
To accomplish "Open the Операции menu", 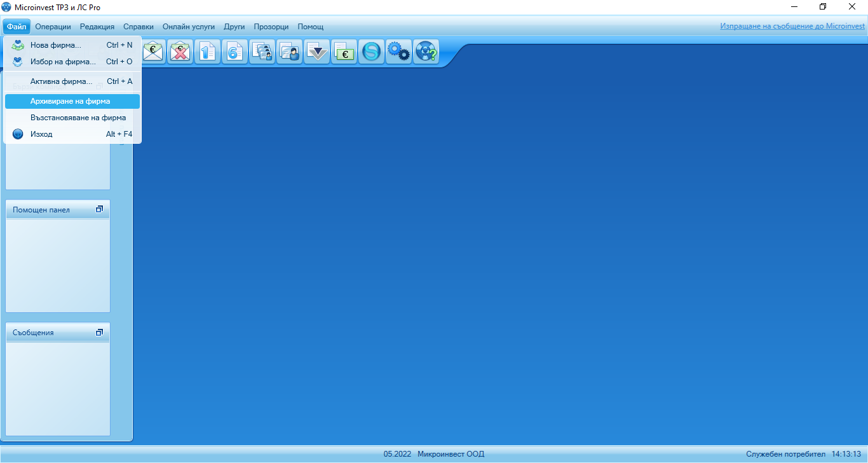I will [53, 27].
